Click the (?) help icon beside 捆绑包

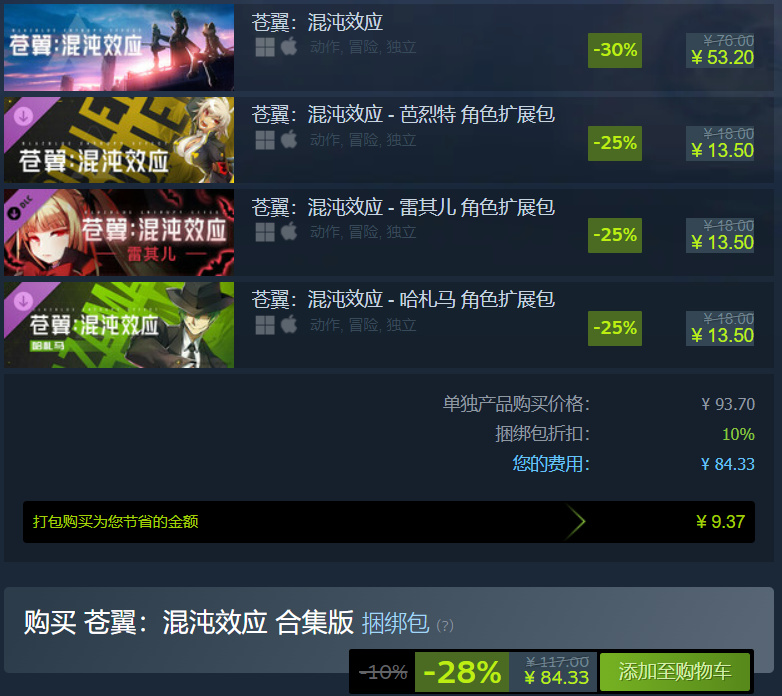(x=445, y=625)
